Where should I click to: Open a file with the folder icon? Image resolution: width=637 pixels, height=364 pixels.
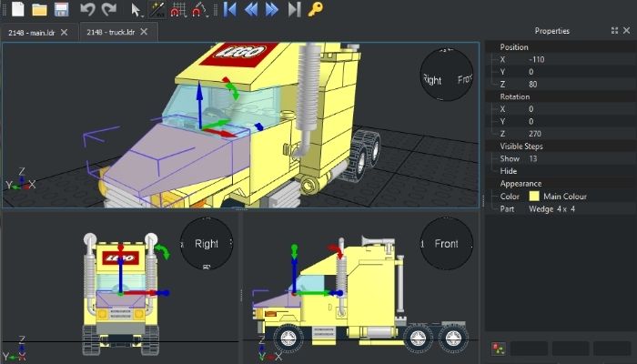pyautogui.click(x=39, y=10)
